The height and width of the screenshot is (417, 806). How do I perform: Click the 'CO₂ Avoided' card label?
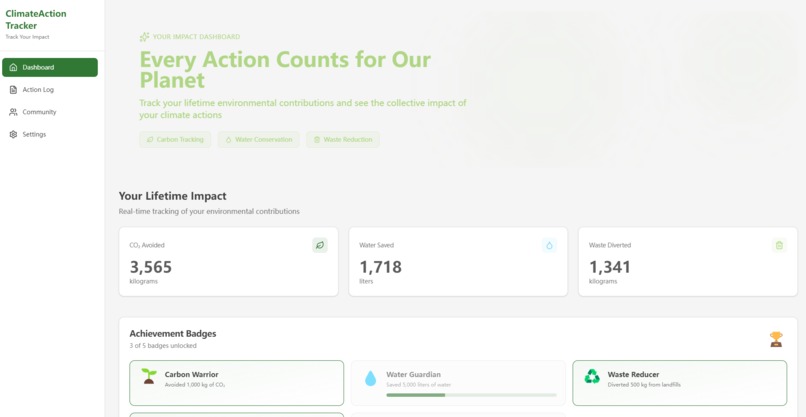point(147,245)
